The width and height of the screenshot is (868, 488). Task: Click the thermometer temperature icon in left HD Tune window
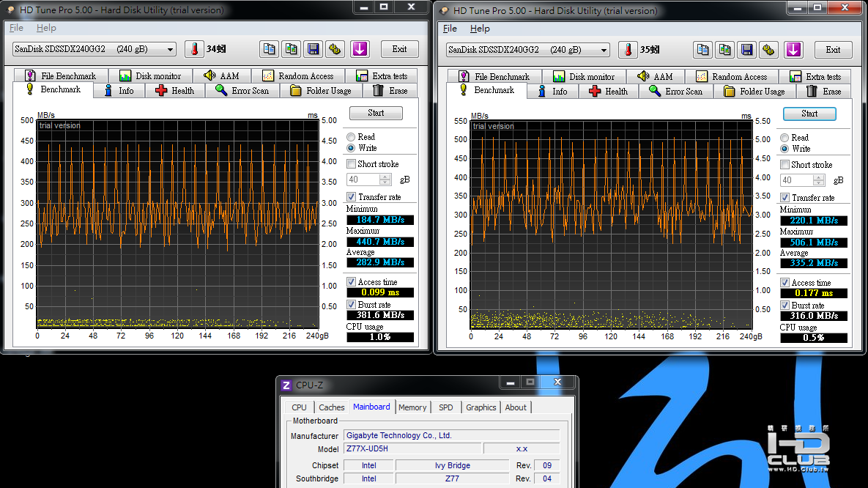pos(194,49)
